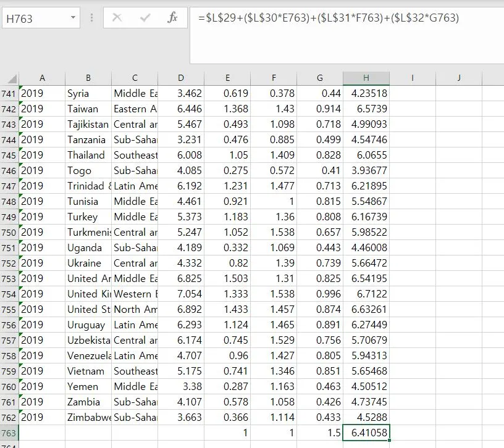Viewport: 504px width, 448px height.
Task: Click cell containing Yemen
Action: click(x=88, y=386)
